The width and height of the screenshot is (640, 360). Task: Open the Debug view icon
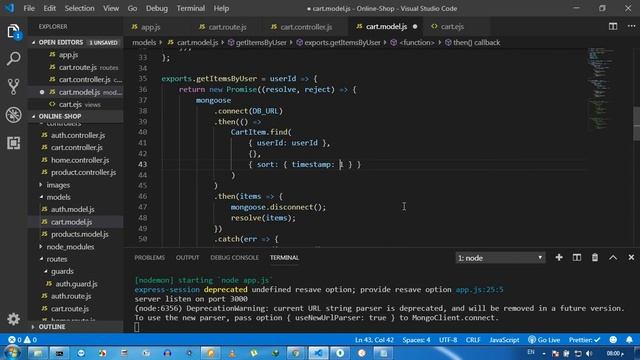(x=13, y=115)
